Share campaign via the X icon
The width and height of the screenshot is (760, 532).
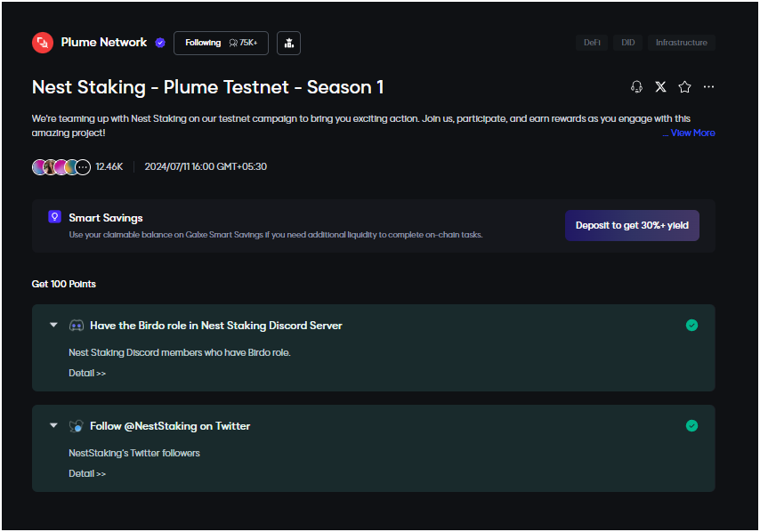pyautogui.click(x=660, y=86)
